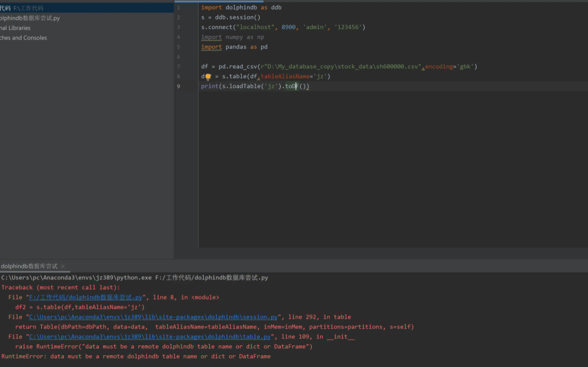Open the F:/工作代码/dolphindb数据库尝试.py traceback link

pos(86,297)
